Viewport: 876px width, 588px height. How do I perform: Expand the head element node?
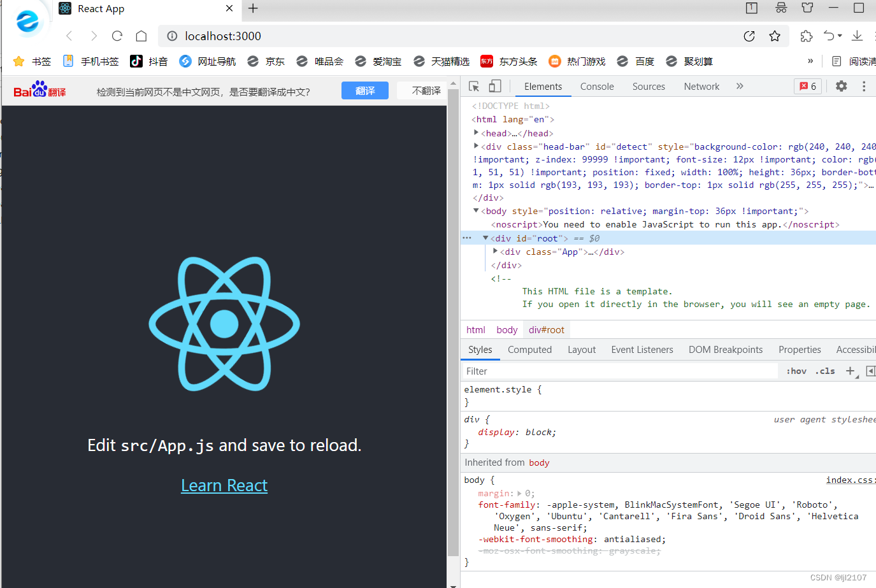pyautogui.click(x=476, y=133)
